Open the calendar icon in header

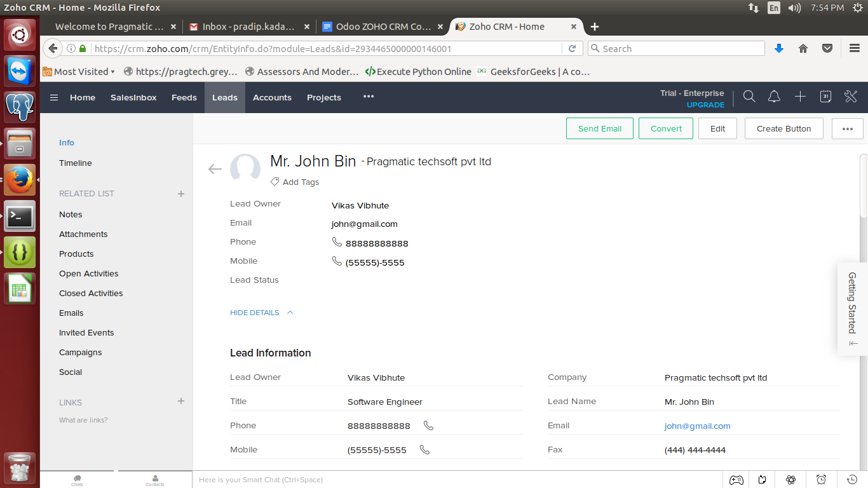click(825, 97)
